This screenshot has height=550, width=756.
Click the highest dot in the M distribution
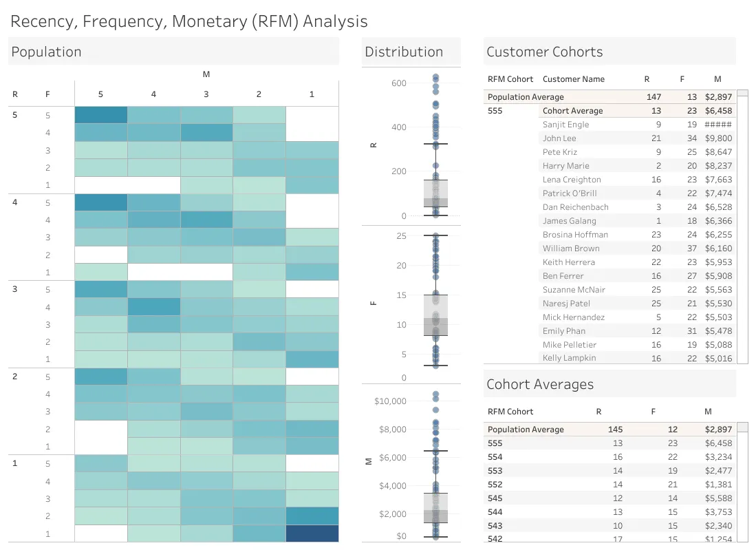(x=436, y=394)
